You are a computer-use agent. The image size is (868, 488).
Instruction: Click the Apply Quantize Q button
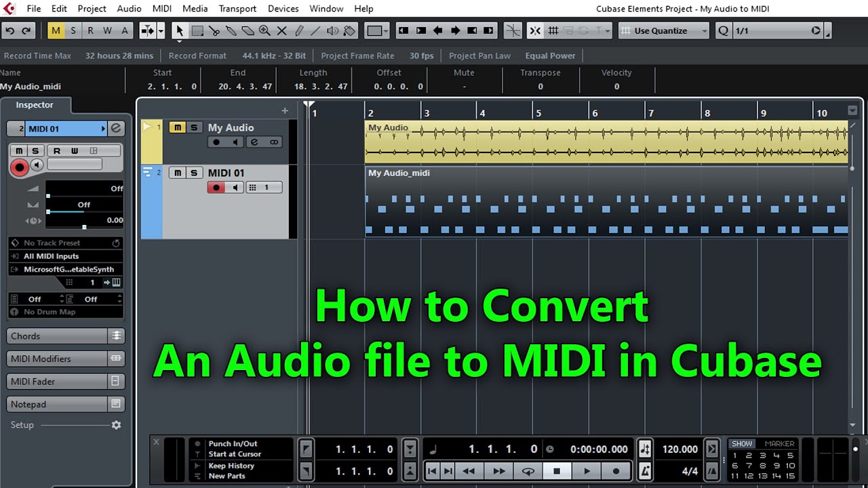723,30
